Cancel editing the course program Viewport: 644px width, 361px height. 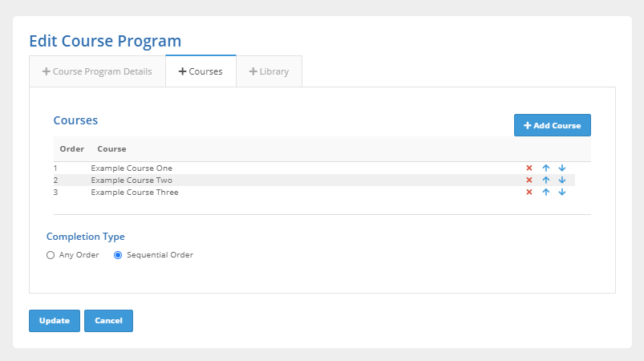tap(108, 321)
